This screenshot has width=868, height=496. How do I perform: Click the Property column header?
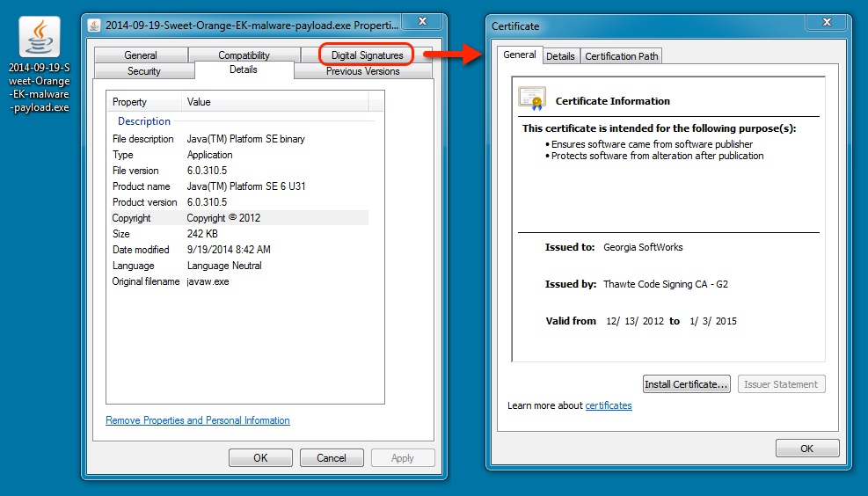point(144,102)
